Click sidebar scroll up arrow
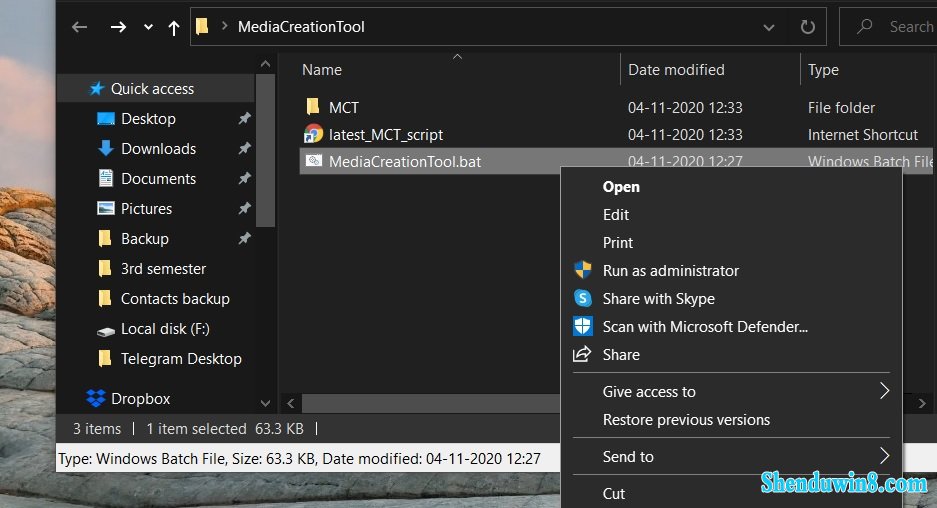The width and height of the screenshot is (937, 508). click(x=265, y=64)
